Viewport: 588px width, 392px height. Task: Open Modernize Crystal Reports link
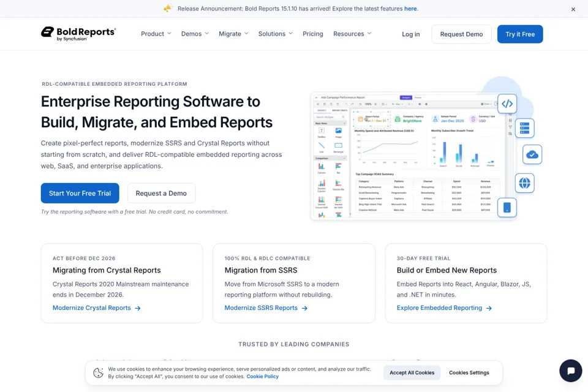click(91, 308)
